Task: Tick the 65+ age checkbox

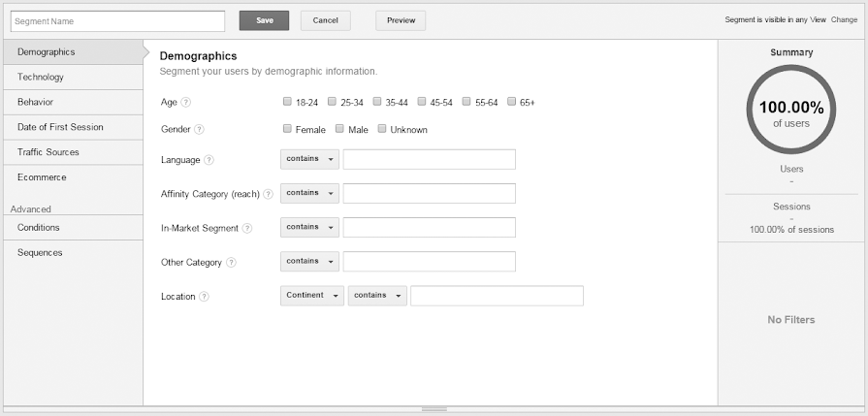Action: (511, 102)
